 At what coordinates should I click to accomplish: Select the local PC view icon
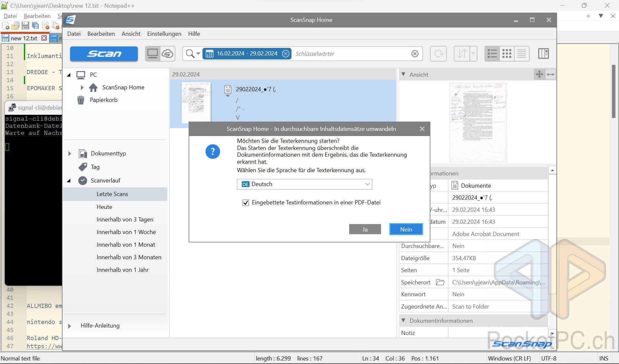[x=152, y=54]
